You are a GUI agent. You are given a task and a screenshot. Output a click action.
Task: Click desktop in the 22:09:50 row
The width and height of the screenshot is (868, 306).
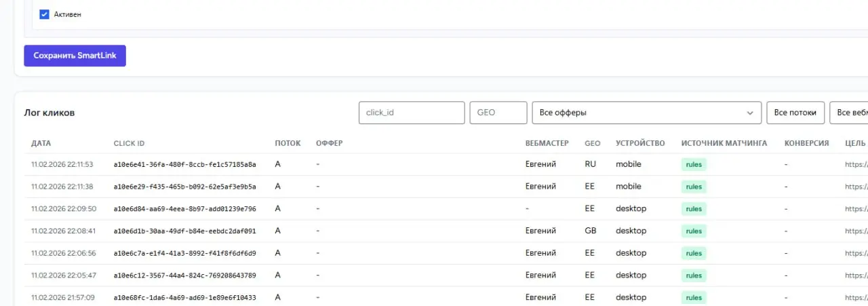click(631, 209)
